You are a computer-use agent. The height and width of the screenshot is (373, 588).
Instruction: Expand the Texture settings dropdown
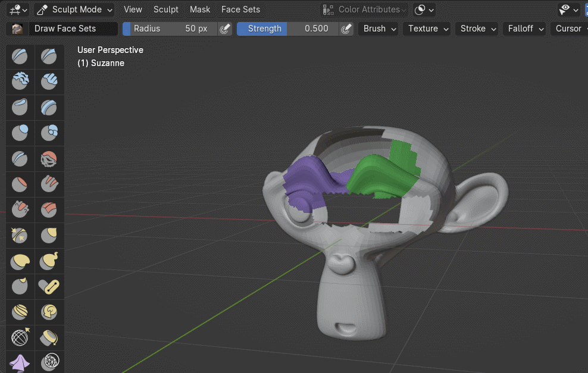tap(427, 29)
